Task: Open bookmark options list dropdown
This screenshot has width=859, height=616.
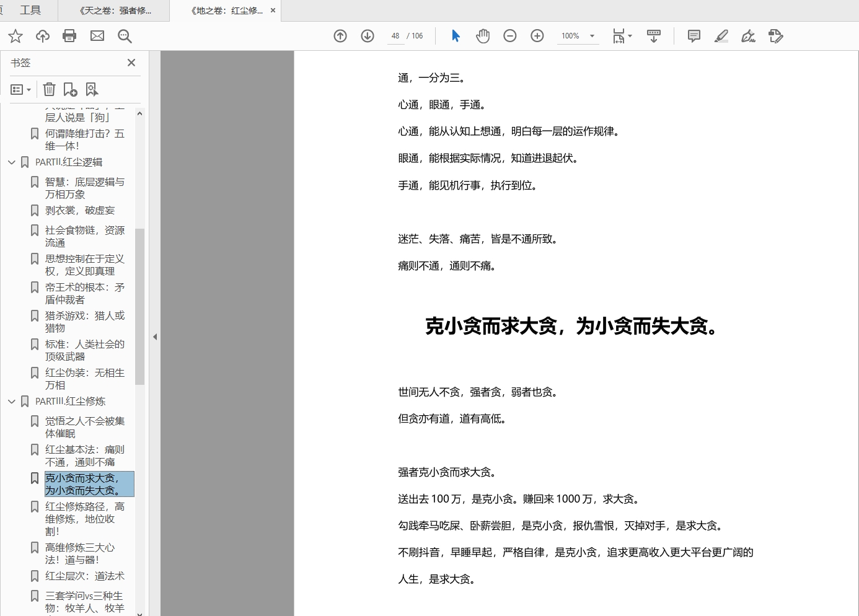Action: (20, 90)
